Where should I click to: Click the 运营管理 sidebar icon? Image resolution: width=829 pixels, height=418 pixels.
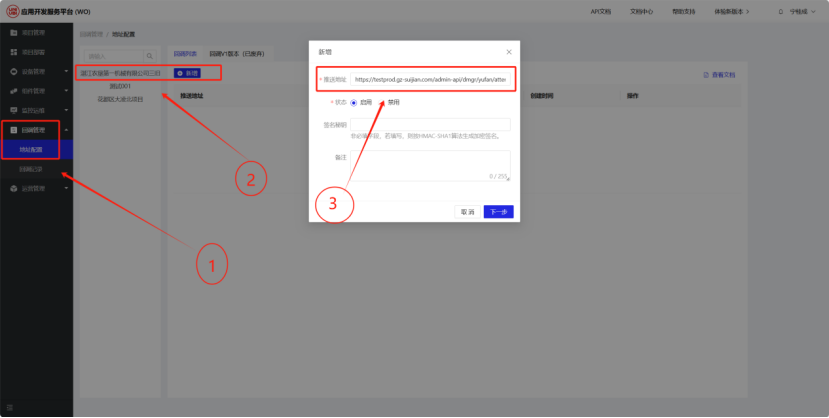coord(13,188)
